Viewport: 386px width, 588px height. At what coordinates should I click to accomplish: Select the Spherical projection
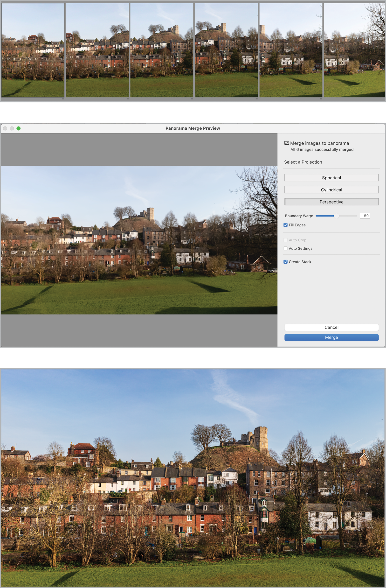tap(331, 178)
